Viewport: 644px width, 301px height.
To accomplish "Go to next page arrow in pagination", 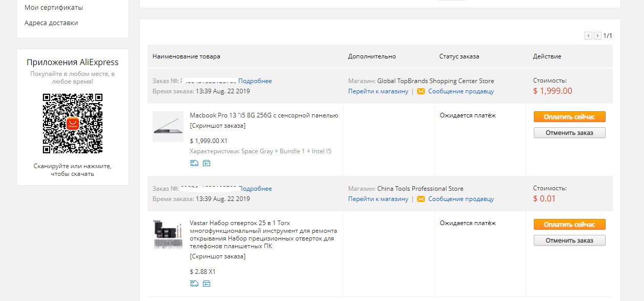I will pyautogui.click(x=597, y=36).
